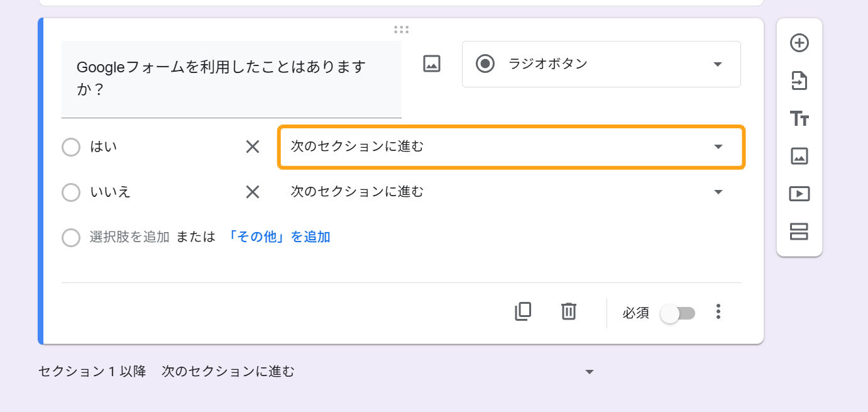Image resolution: width=868 pixels, height=412 pixels.
Task: Click image icon next to question title
Action: pos(432,64)
